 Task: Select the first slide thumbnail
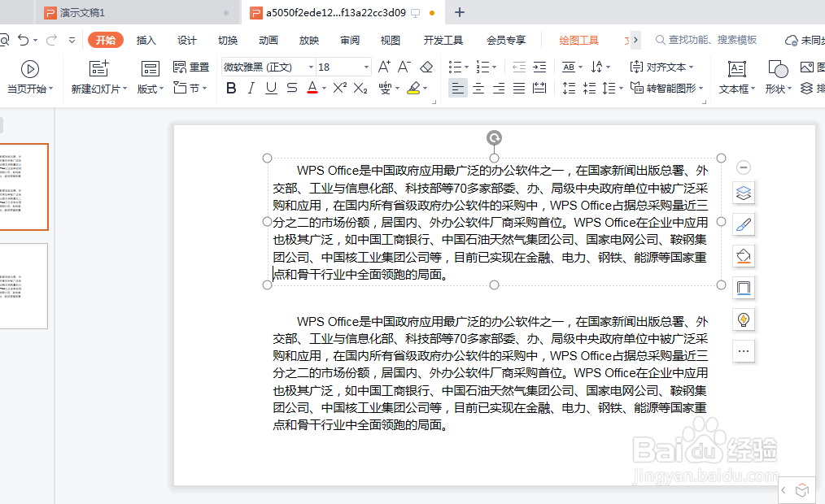(x=23, y=187)
